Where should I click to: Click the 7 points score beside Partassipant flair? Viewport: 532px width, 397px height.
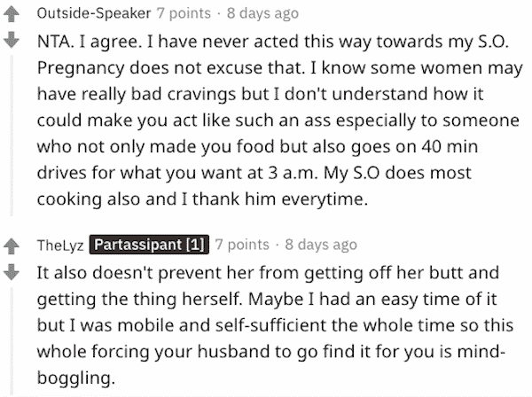(242, 245)
